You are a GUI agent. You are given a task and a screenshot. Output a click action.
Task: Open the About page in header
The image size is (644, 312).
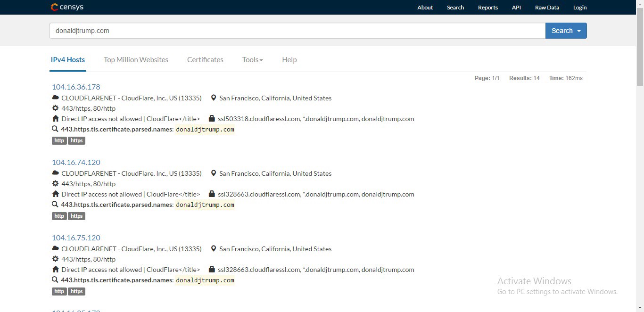425,8
